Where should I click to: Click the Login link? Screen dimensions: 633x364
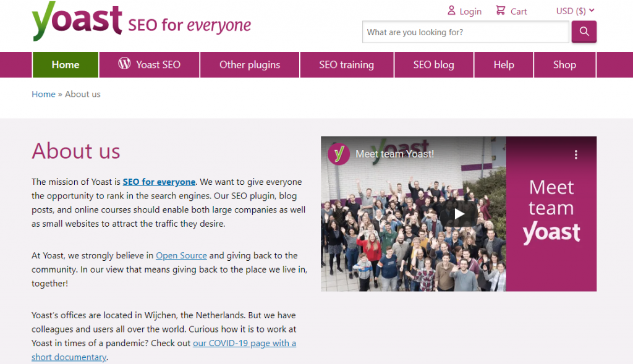470,11
